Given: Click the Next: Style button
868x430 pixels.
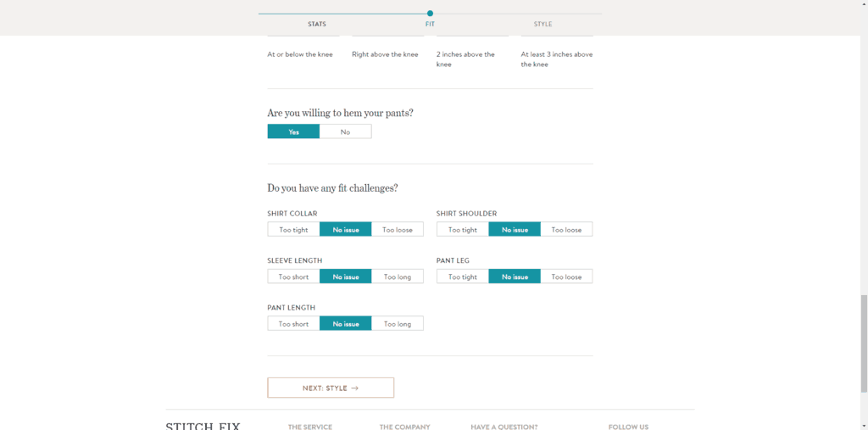Looking at the screenshot, I should [x=331, y=388].
